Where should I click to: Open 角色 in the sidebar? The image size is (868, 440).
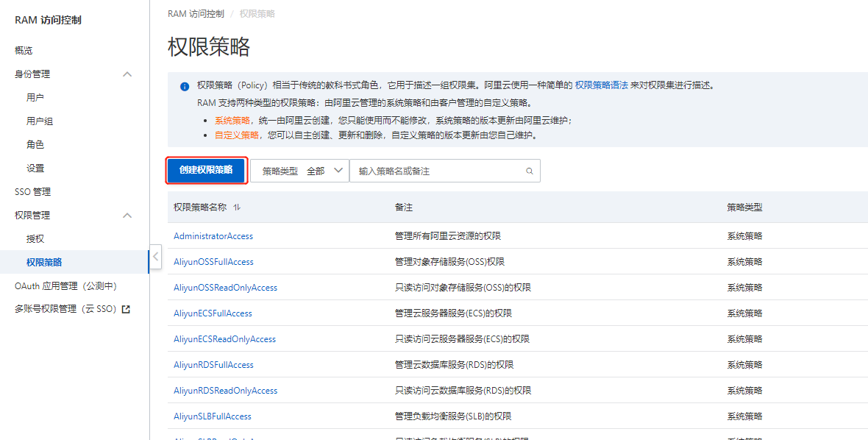[x=35, y=144]
